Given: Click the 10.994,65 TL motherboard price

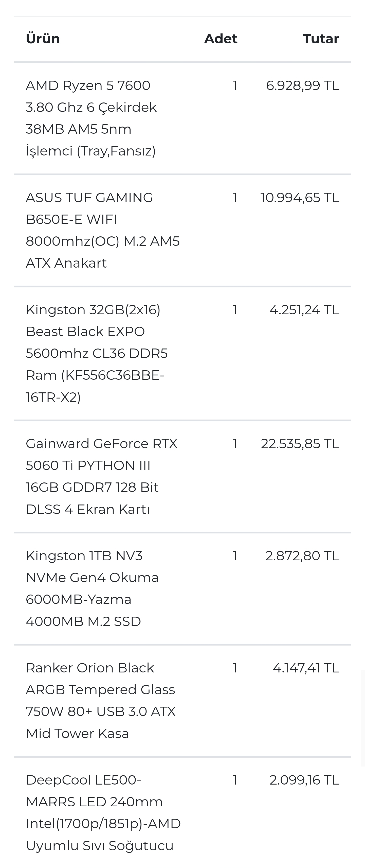Looking at the screenshot, I should 300,198.
